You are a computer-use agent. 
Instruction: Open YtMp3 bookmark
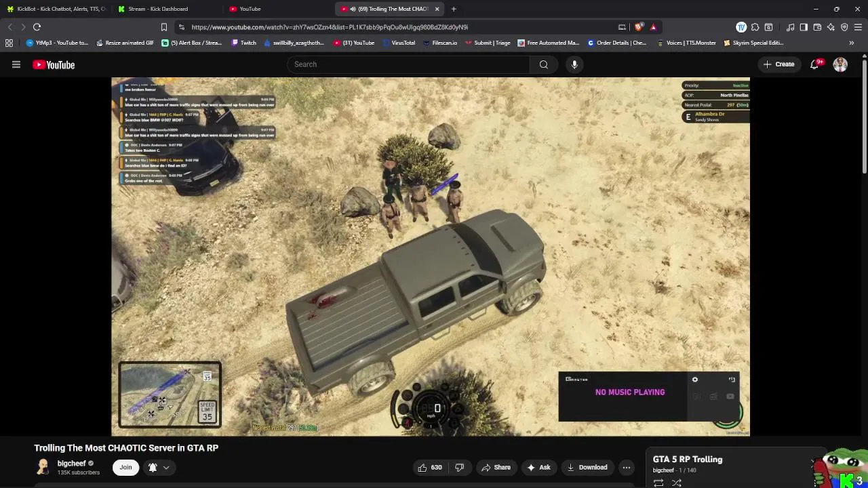click(57, 43)
